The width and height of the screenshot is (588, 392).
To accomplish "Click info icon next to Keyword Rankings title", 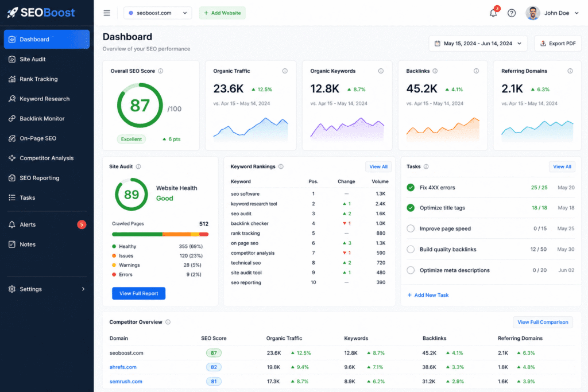I will point(281,166).
